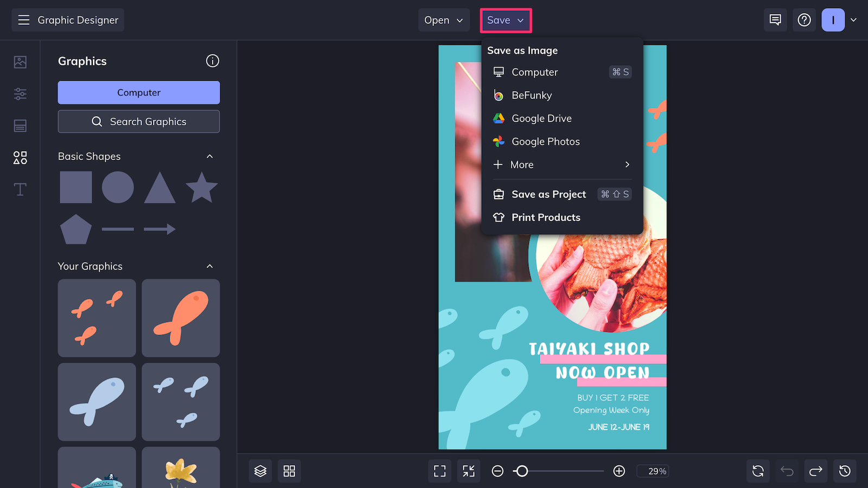Expand the More save options submenu

pyautogui.click(x=561, y=164)
